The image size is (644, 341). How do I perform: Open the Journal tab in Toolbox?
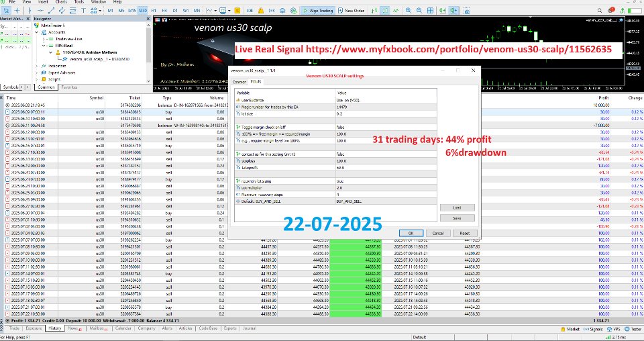point(250,328)
